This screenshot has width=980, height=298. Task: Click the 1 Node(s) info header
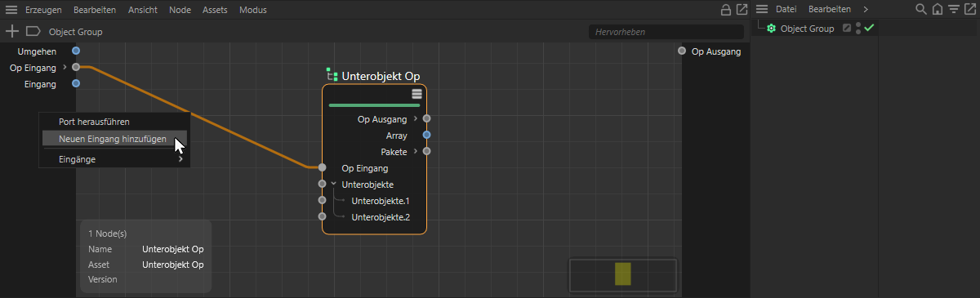108,234
